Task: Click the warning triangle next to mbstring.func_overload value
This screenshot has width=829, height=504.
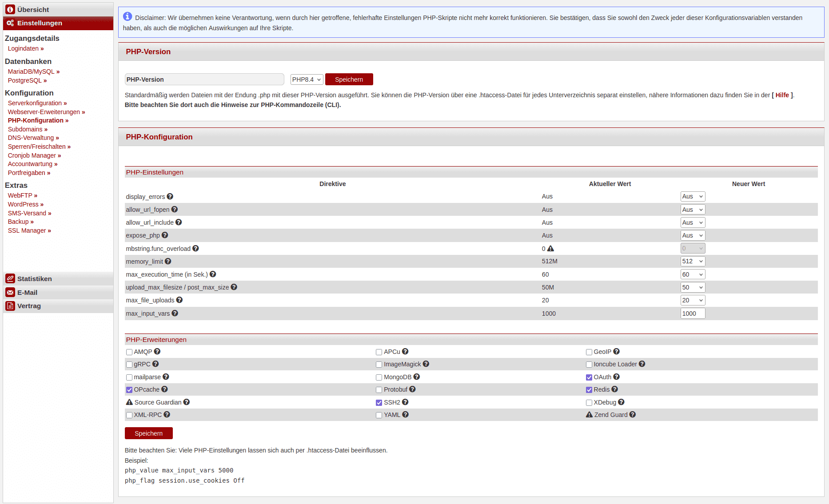Action: [550, 249]
